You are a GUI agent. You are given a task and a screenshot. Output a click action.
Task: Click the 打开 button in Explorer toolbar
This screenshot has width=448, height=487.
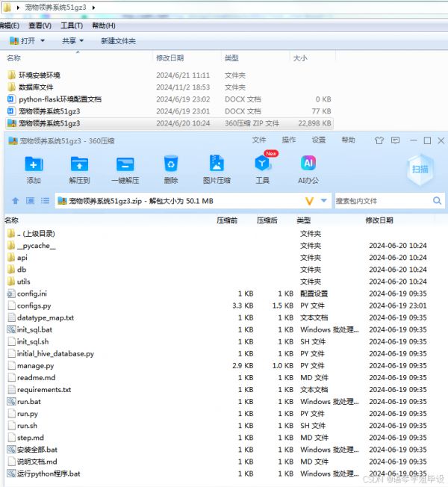[x=23, y=40]
